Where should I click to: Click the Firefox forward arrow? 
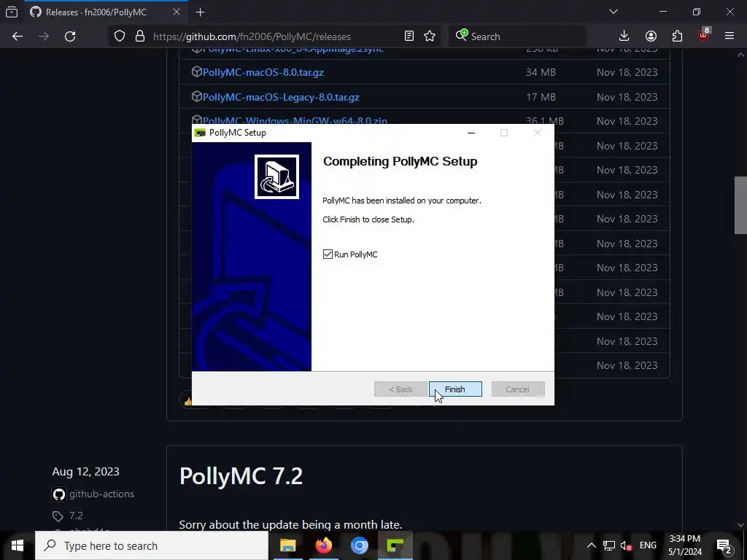44,36
